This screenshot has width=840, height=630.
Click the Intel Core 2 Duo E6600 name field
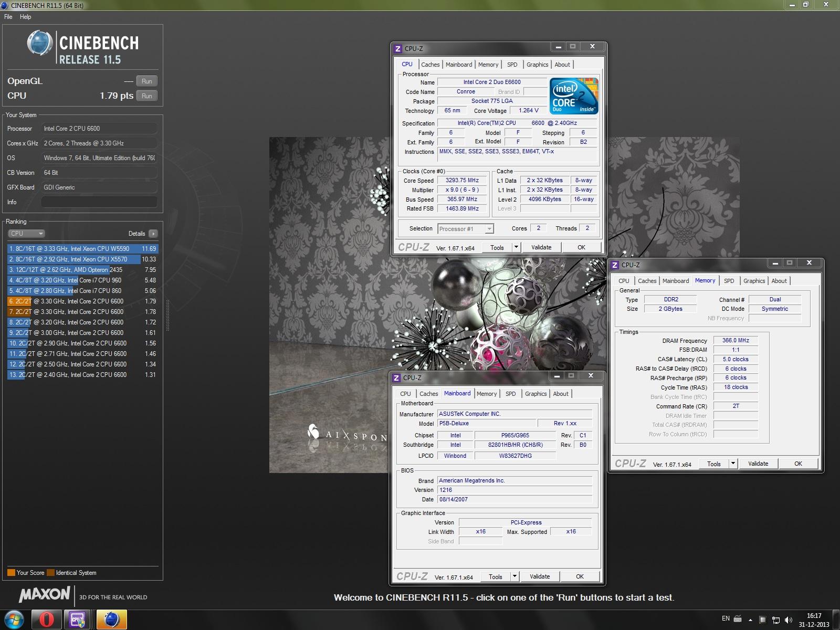click(x=492, y=82)
